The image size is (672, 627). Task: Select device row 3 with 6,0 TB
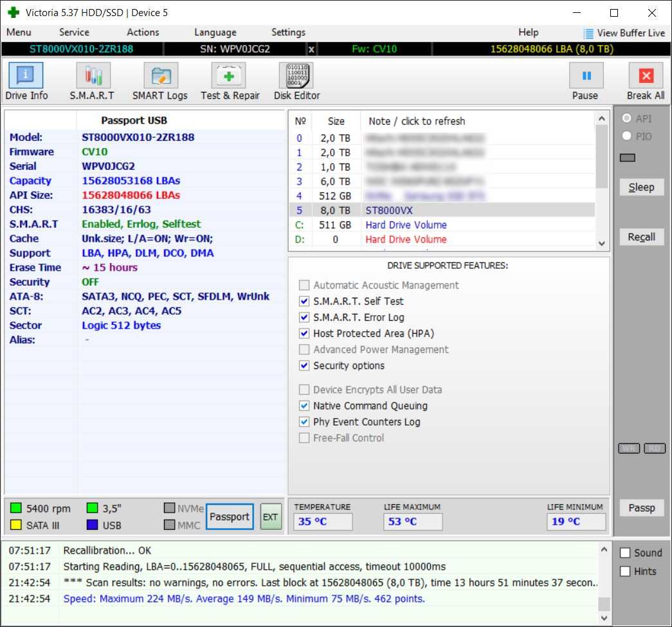pyautogui.click(x=442, y=181)
